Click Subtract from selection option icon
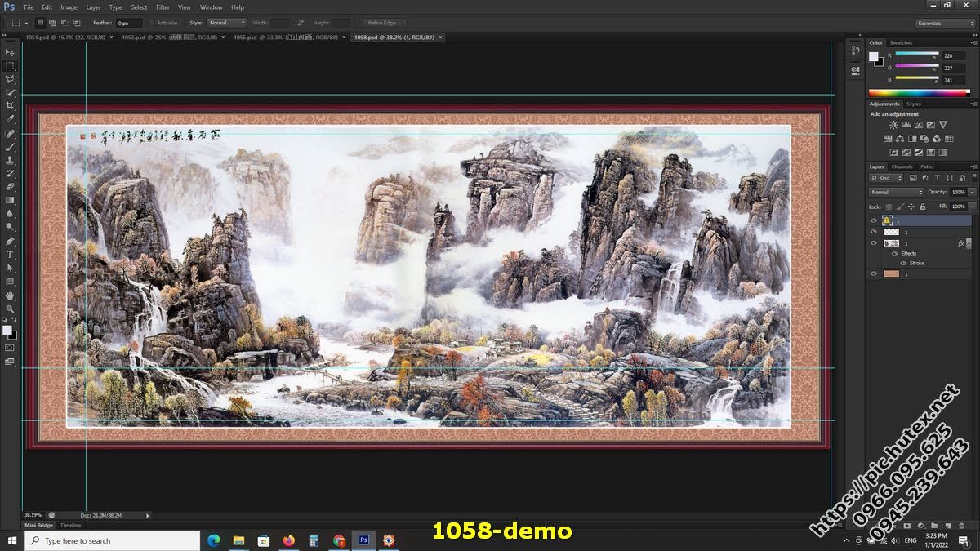The image size is (980, 551). point(65,23)
